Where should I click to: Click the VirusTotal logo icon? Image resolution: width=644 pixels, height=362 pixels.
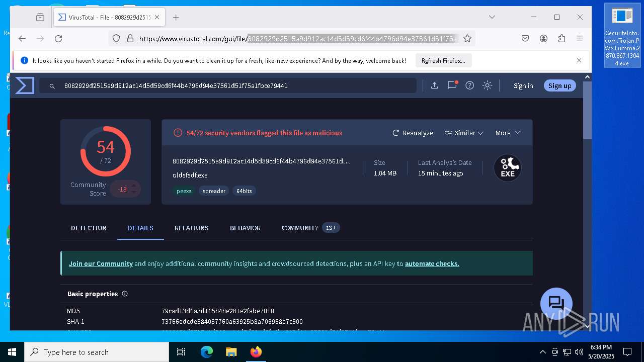pos(25,85)
